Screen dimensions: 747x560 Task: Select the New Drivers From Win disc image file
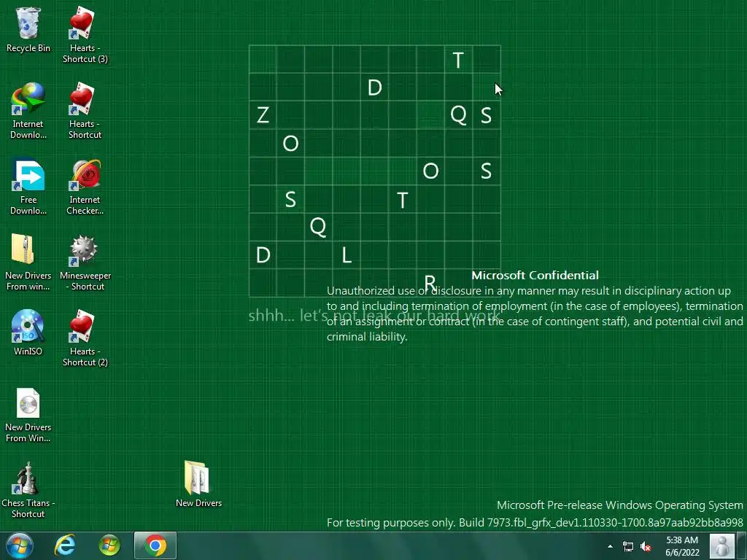28,414
